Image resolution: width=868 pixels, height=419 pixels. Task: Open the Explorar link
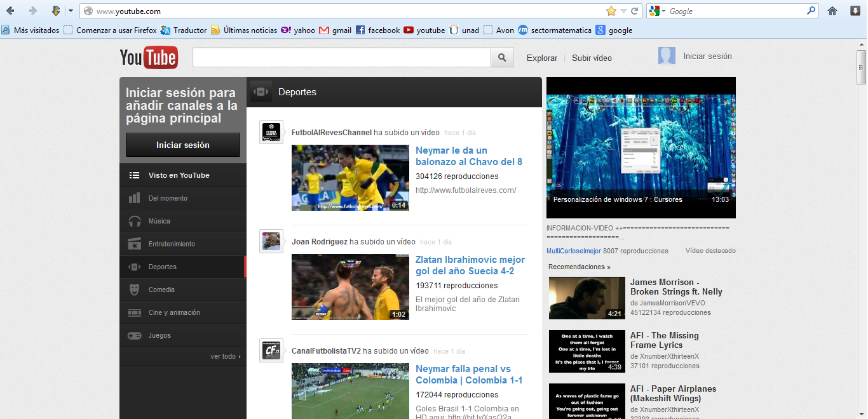point(542,58)
